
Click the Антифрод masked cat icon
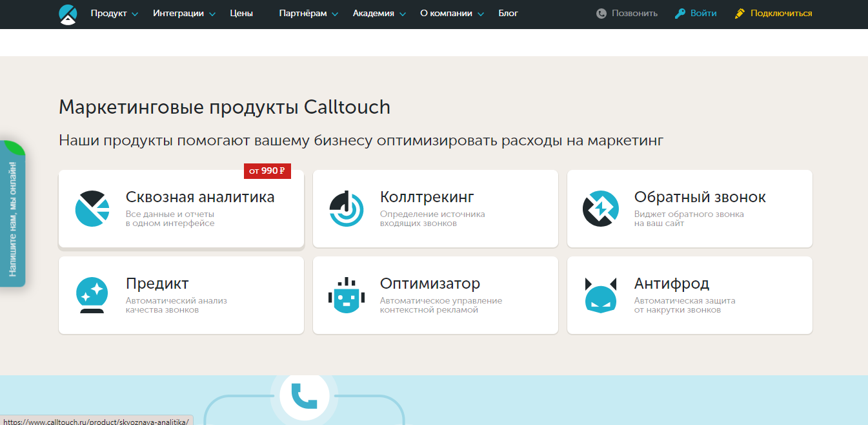click(x=601, y=295)
